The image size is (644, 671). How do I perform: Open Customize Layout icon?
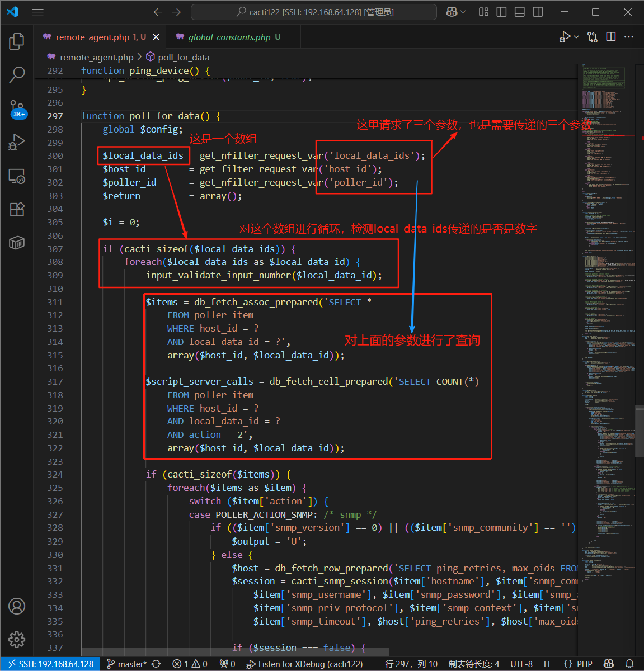tap(484, 12)
